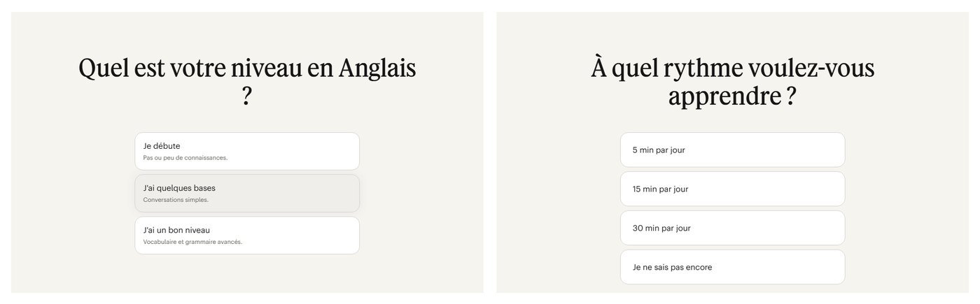Choose "Je ne sais pas encore"
The height and width of the screenshot is (304, 980).
click(x=732, y=267)
